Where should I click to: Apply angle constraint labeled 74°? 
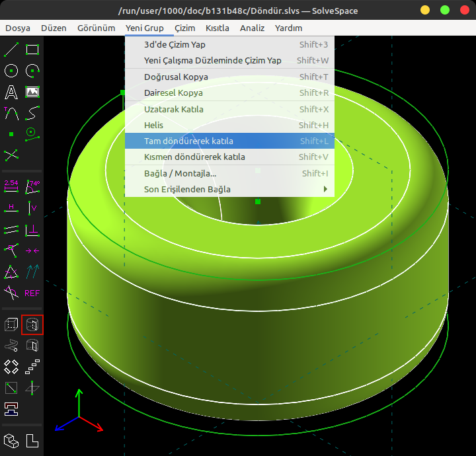(32, 186)
